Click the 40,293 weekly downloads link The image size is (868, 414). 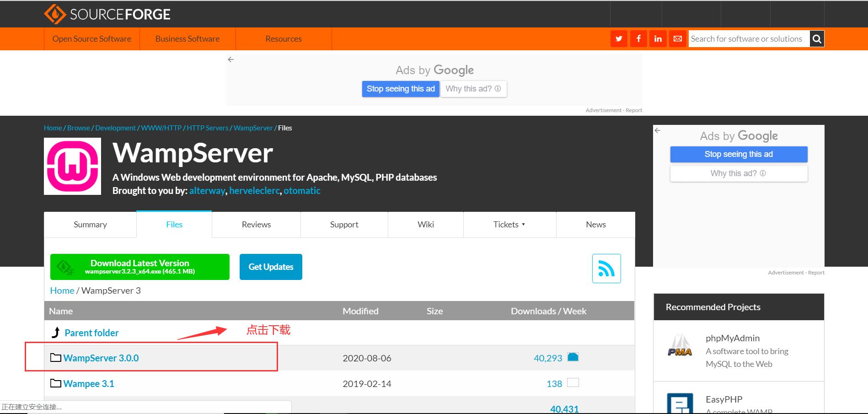(x=548, y=358)
